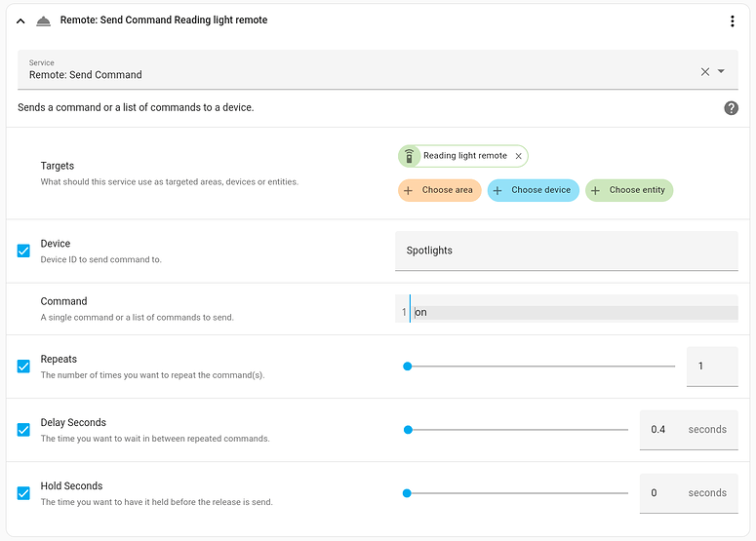Open the Service dropdown arrow
The image size is (756, 541).
[721, 71]
